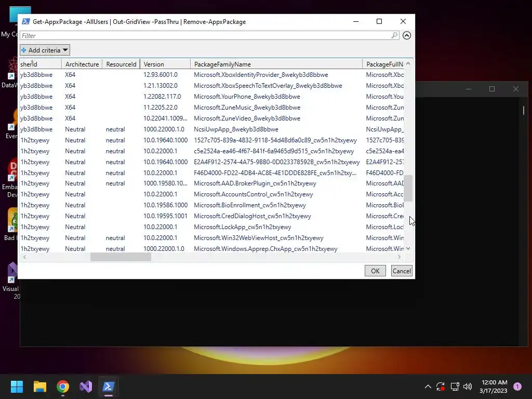Click horizontal scrollbar left arrow

click(24, 257)
